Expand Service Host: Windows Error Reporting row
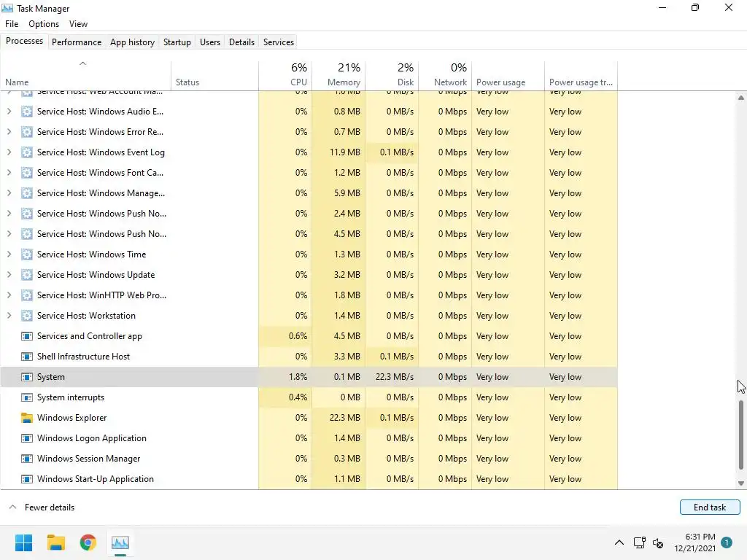 [x=9, y=132]
